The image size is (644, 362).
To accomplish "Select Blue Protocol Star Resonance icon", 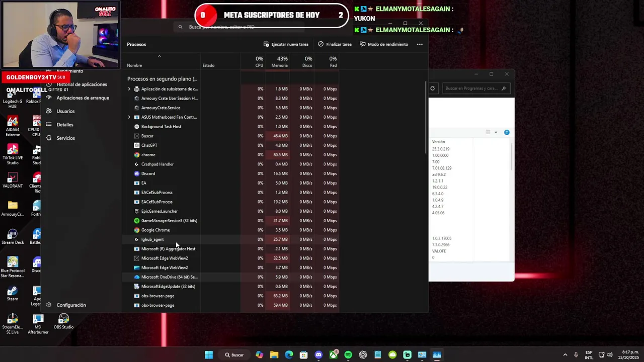I will [x=13, y=266].
